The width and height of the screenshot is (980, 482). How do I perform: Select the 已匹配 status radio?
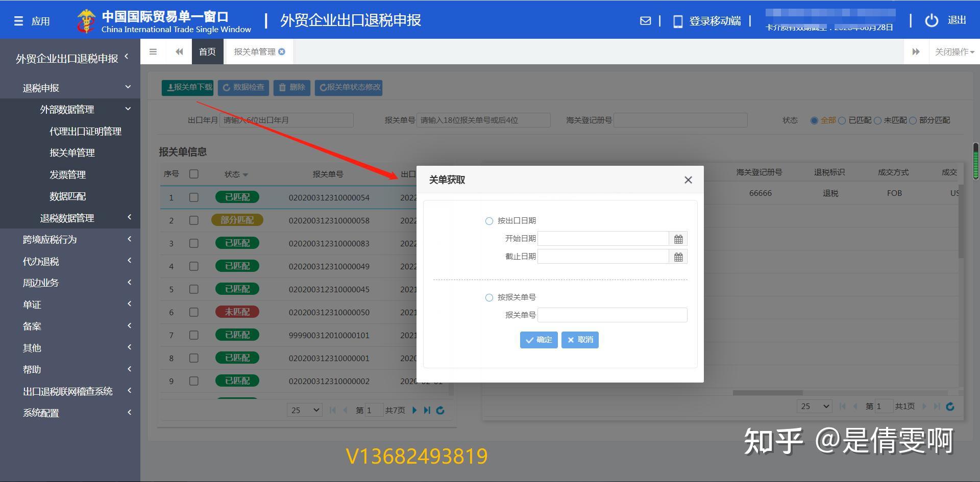click(x=842, y=120)
